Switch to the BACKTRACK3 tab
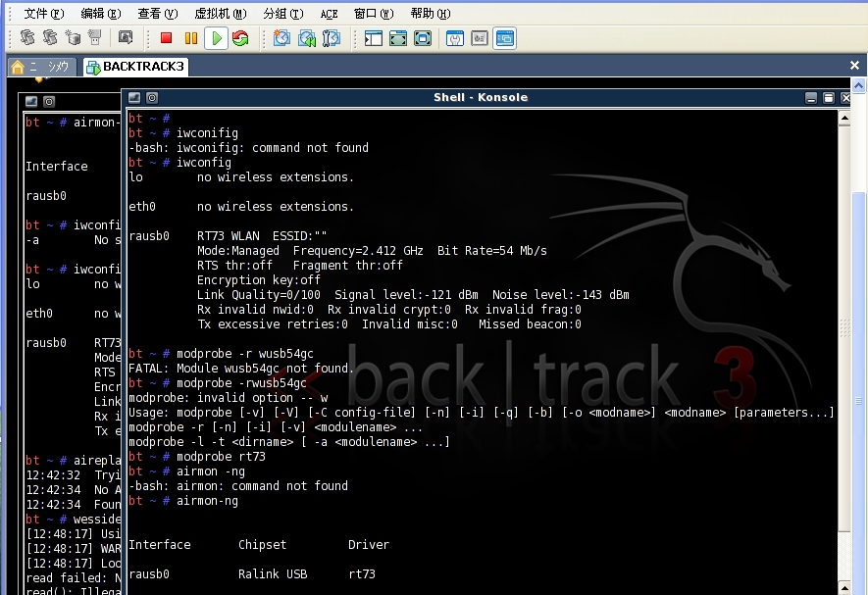 point(135,67)
